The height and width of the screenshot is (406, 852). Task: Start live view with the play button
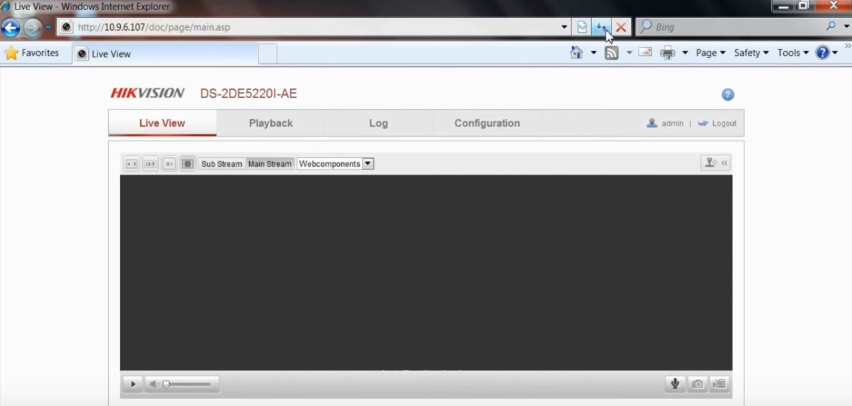pos(133,384)
